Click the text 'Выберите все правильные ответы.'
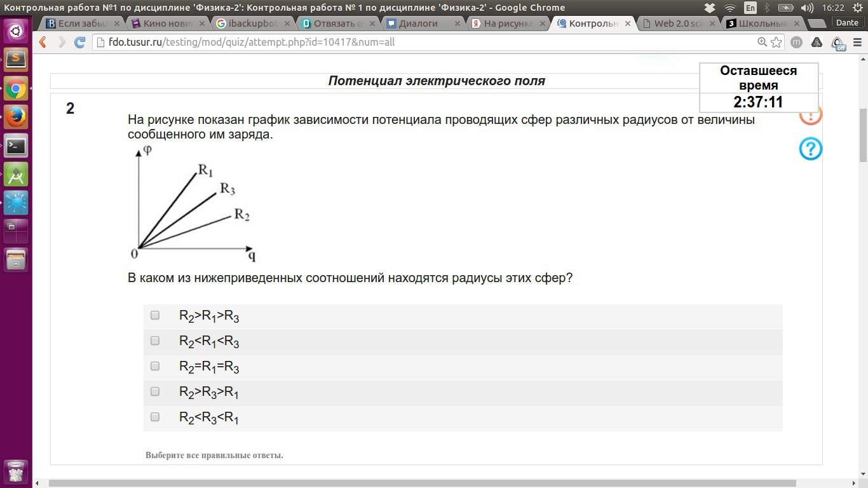Image resolution: width=868 pixels, height=488 pixels. (x=214, y=455)
